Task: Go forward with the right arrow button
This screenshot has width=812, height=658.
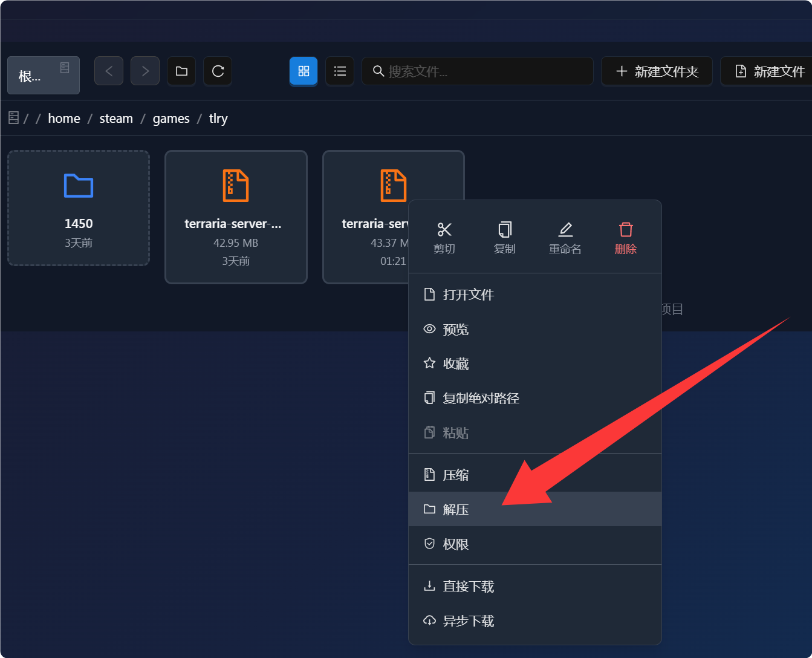Action: (145, 71)
